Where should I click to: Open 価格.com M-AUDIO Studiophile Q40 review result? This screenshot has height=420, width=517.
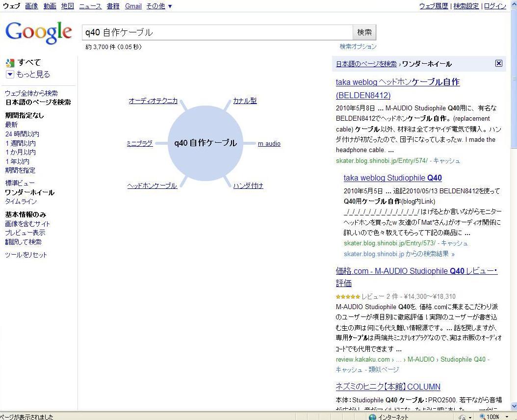pos(417,277)
